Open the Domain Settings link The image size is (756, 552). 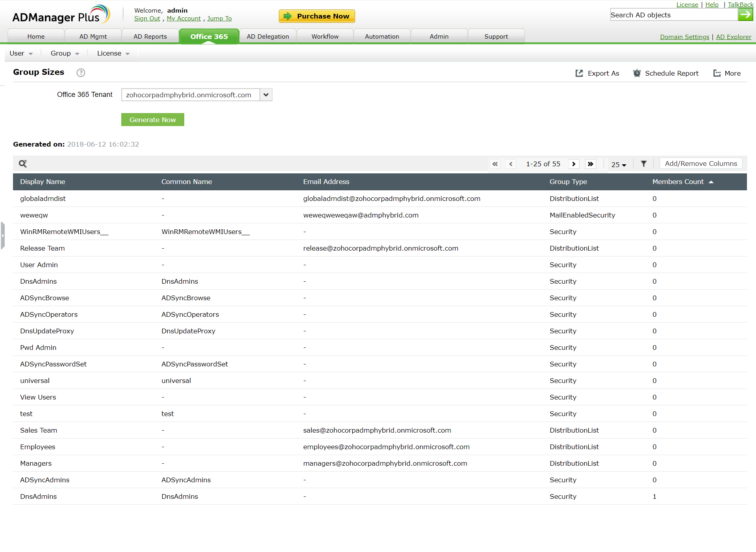click(x=684, y=37)
